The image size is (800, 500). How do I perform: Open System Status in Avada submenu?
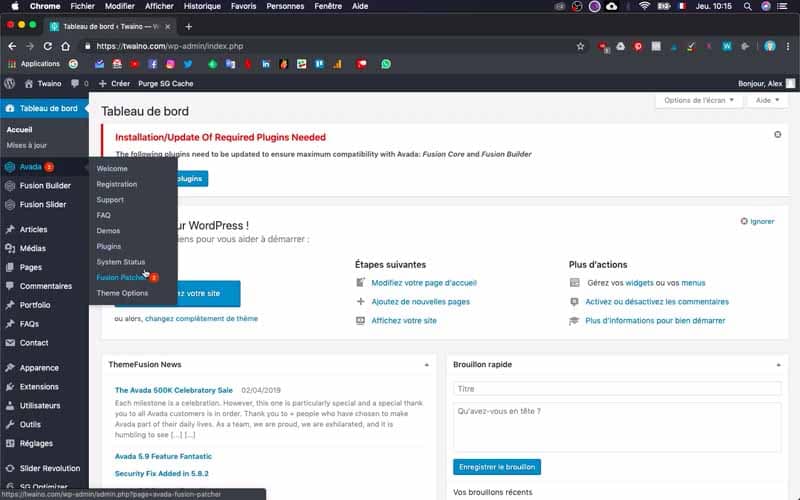pyautogui.click(x=121, y=262)
